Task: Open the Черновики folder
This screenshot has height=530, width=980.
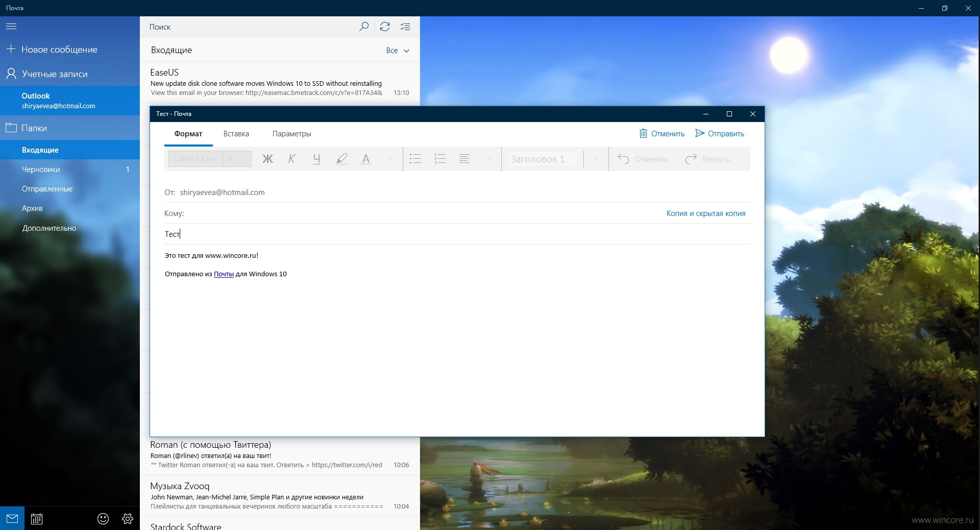Action: tap(70, 170)
